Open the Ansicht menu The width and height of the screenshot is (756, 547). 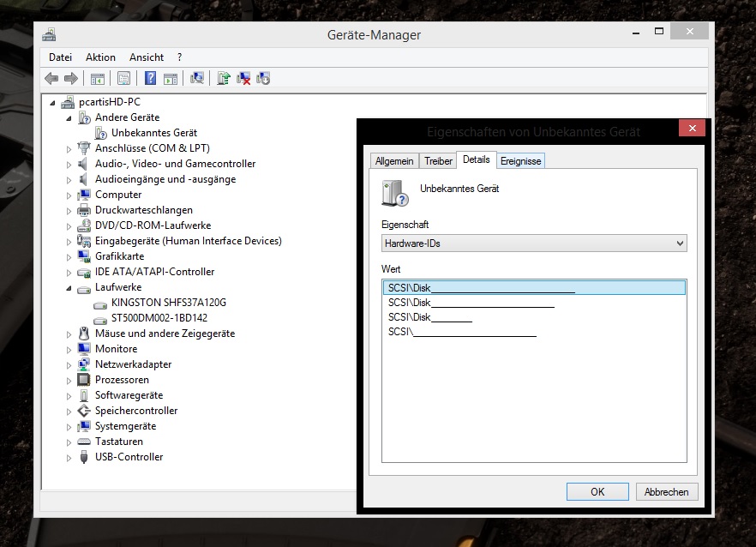click(147, 57)
